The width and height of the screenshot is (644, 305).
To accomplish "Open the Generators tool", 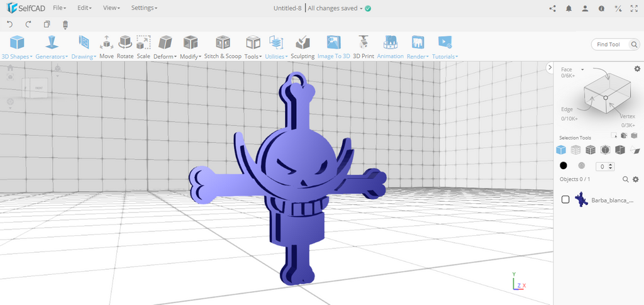I will (x=52, y=47).
